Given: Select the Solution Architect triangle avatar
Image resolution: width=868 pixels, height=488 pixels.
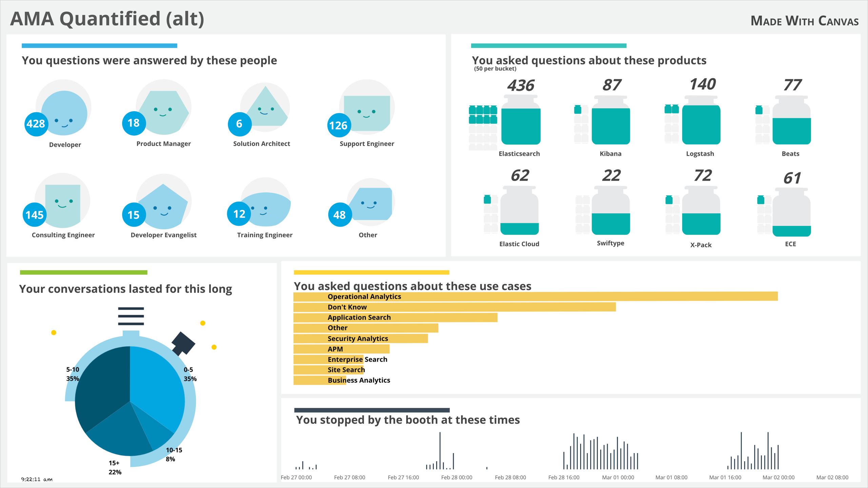Looking at the screenshot, I should click(267, 108).
